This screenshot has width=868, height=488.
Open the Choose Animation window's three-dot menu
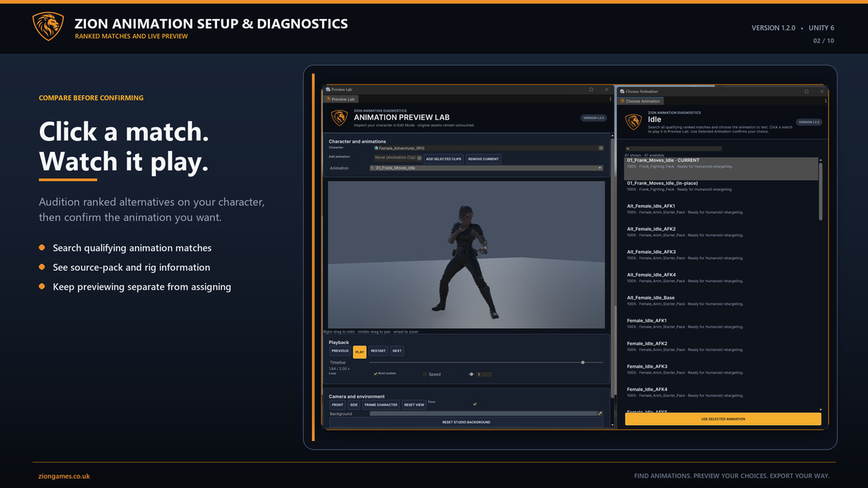[x=826, y=101]
